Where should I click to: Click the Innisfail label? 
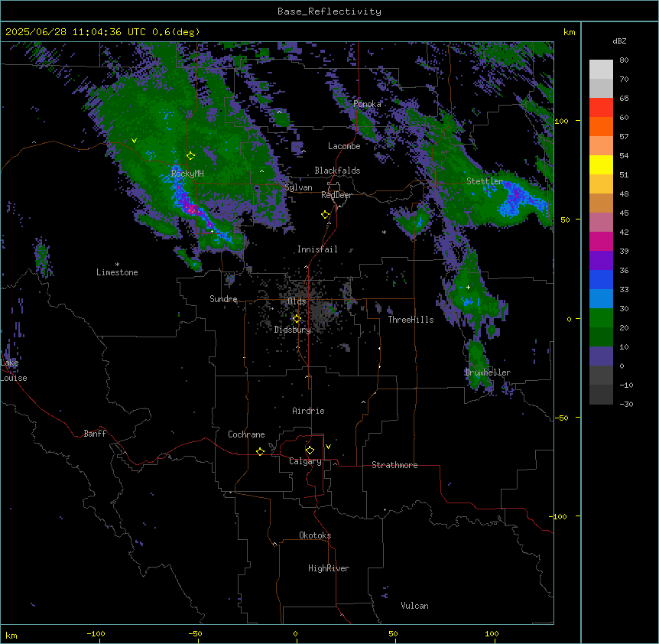[x=317, y=249]
